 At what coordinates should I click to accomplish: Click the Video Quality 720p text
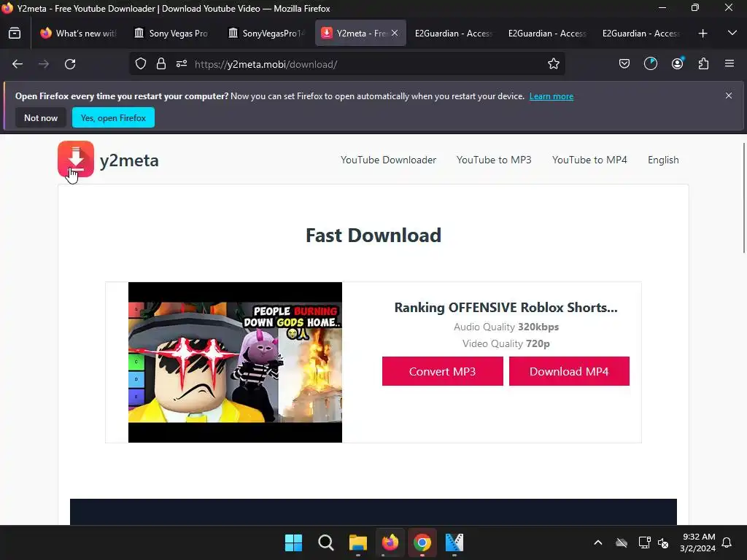pos(506,344)
